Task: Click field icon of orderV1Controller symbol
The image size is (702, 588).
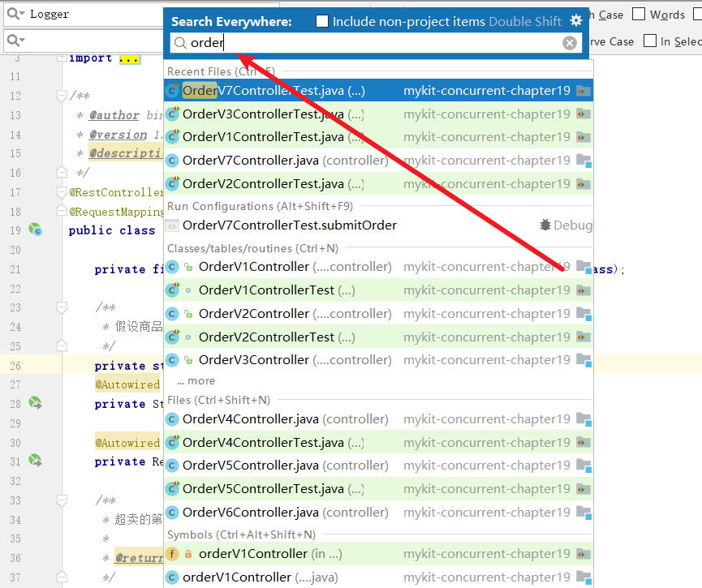Action: pos(172,554)
